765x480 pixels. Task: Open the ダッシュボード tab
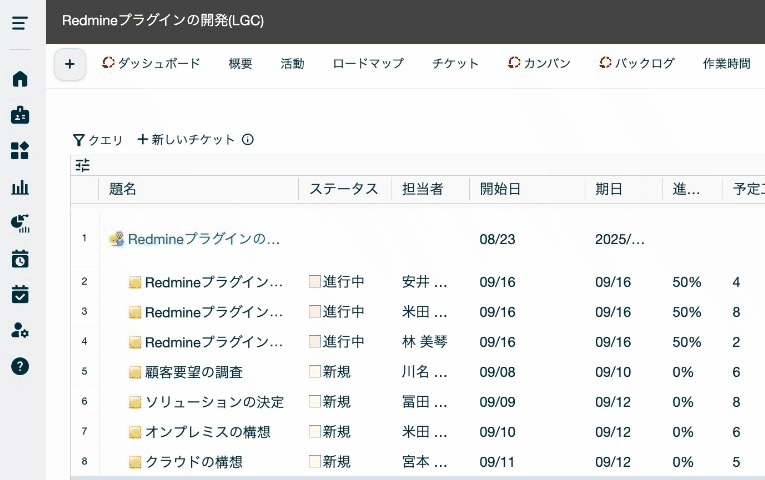(151, 63)
